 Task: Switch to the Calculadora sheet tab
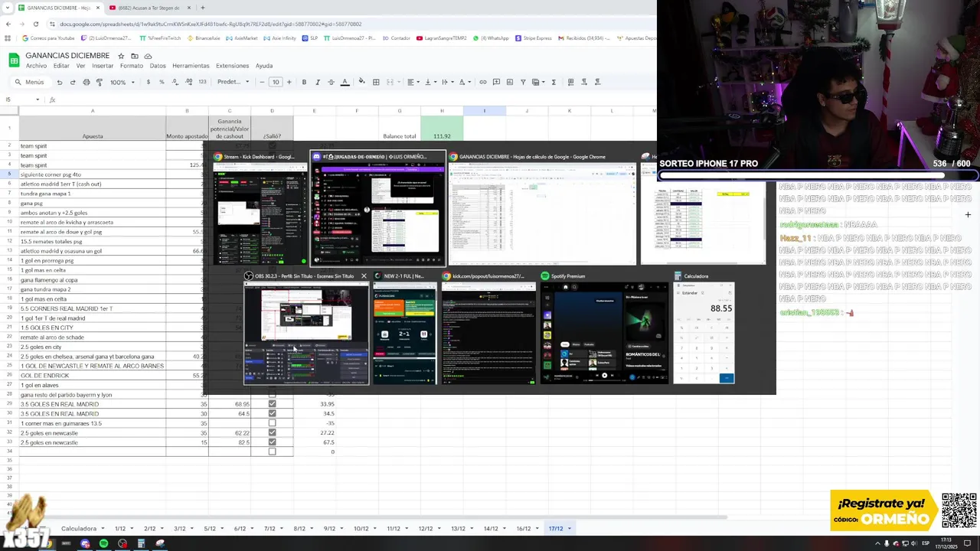(x=78, y=528)
